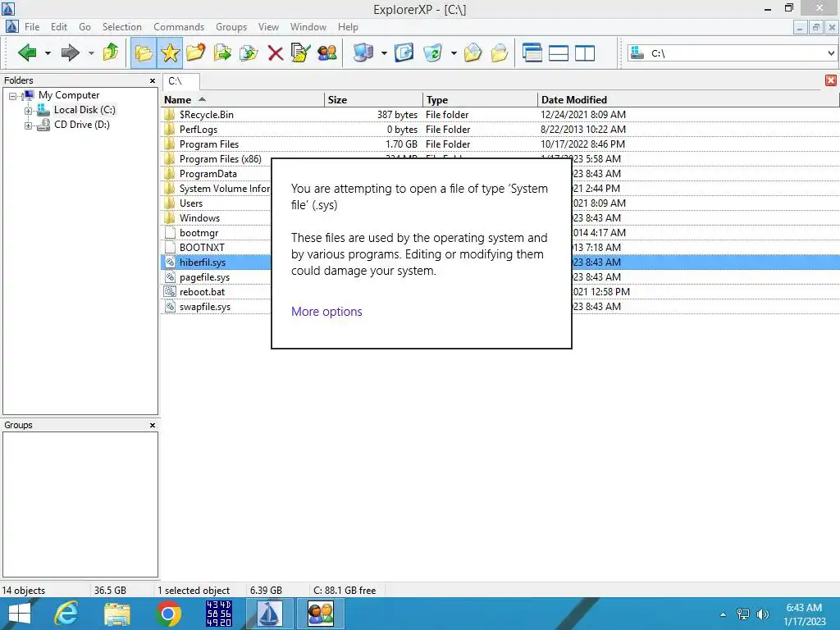The image size is (840, 630).
Task: Launch Internet Explorer from taskbar
Action: click(66, 614)
